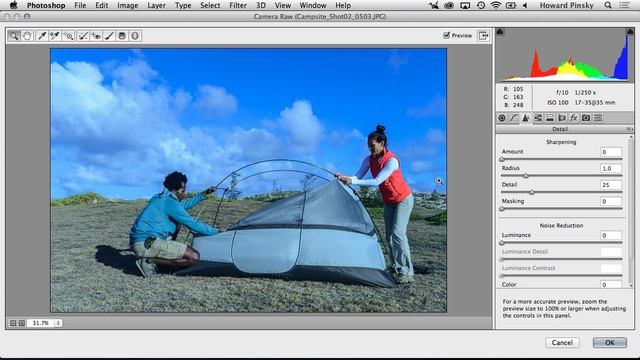This screenshot has height=360, width=640.
Task: Open the Detail panel tab icon
Action: [526, 118]
